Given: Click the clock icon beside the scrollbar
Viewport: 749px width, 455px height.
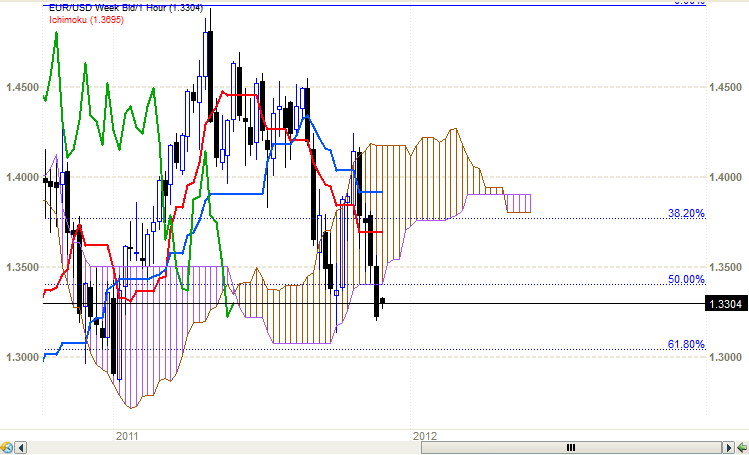Looking at the screenshot, I should click(x=6, y=447).
